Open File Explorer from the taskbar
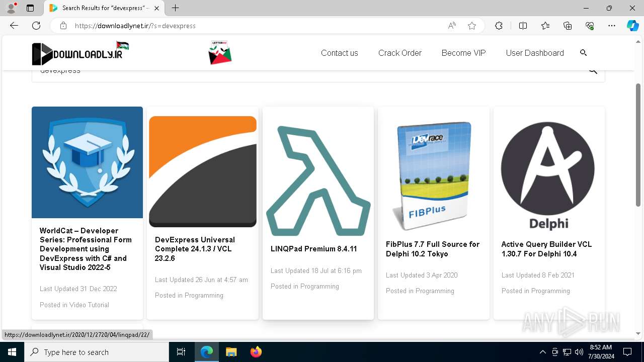Viewport: 644px width, 362px height. 231,352
